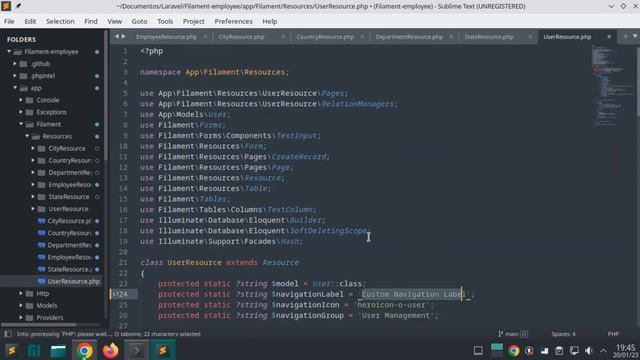The image size is (640, 360).
Task: Close the StateResource.php tab
Action: pyautogui.click(x=530, y=37)
